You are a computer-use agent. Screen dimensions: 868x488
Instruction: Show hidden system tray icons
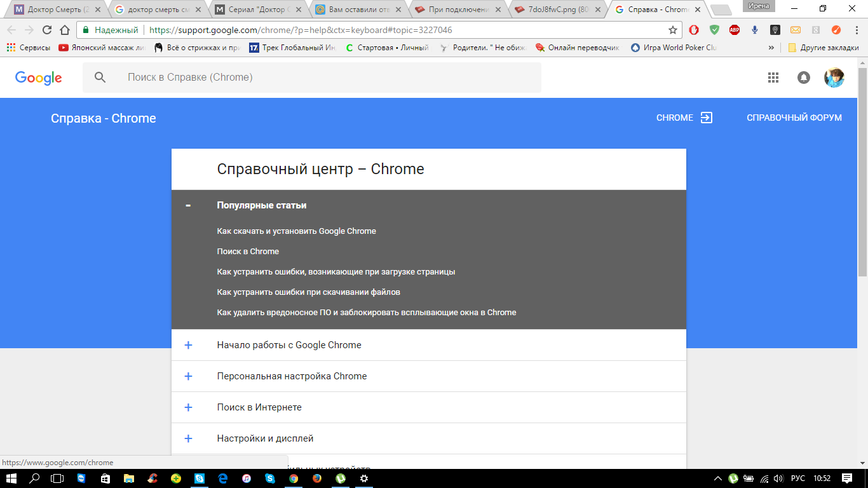(x=718, y=478)
